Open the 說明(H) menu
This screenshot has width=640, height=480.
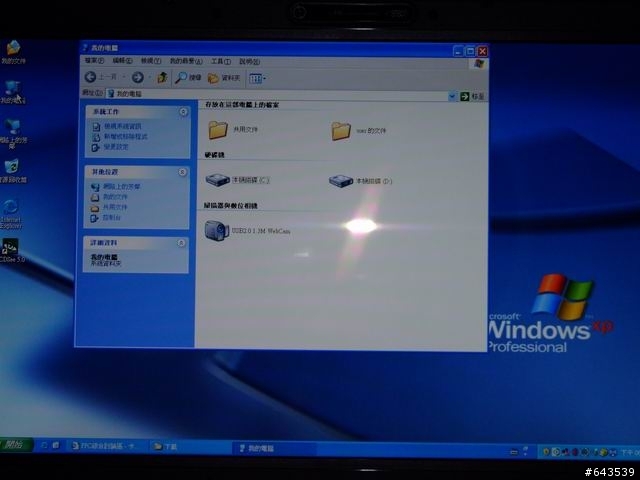[x=249, y=62]
